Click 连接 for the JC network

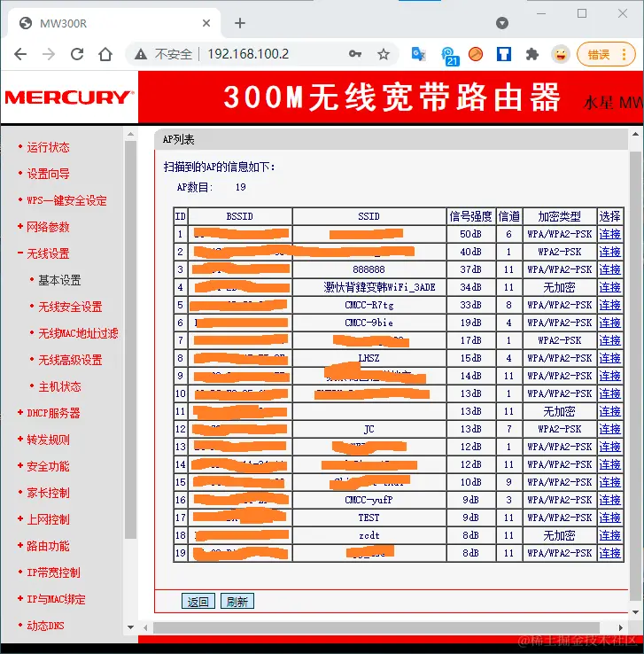click(609, 429)
